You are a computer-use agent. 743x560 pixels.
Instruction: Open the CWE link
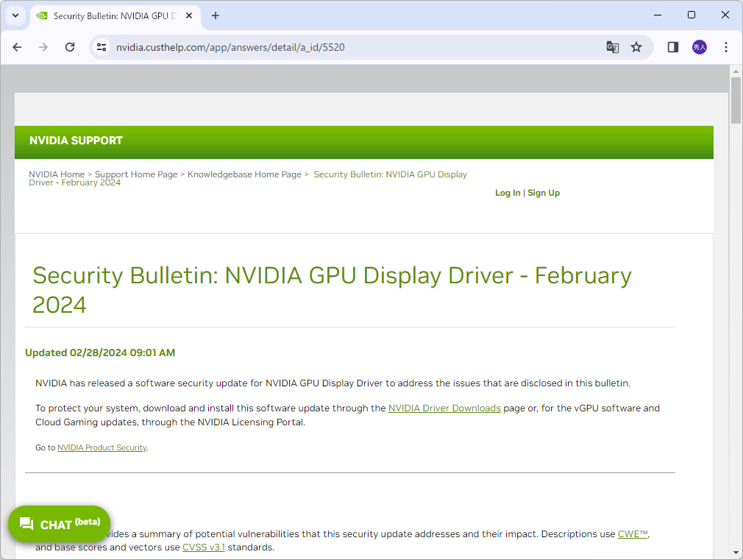(633, 534)
